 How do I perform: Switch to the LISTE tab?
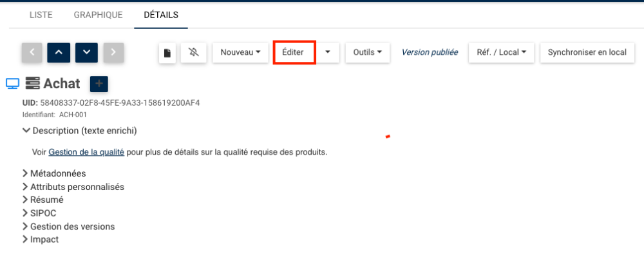[x=41, y=15]
